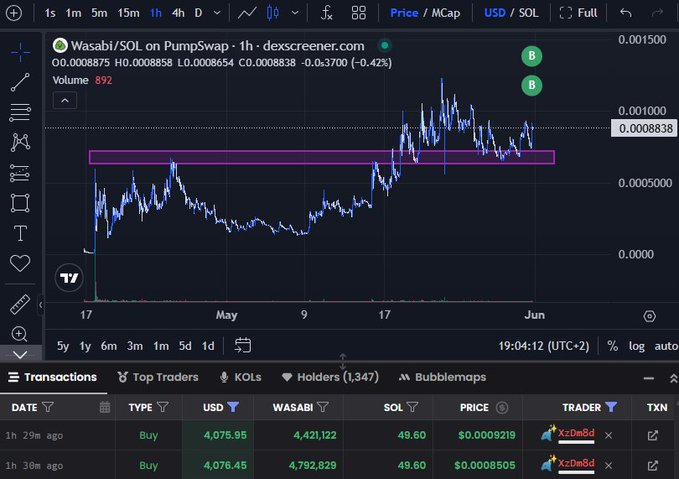Click the undo arrow
This screenshot has width=679, height=479.
pyautogui.click(x=626, y=13)
